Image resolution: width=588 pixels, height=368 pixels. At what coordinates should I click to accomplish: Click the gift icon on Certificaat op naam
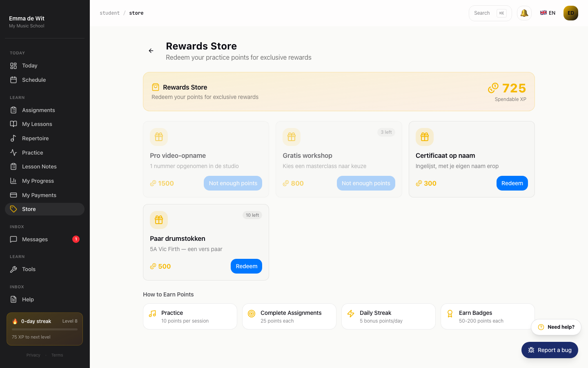425,137
